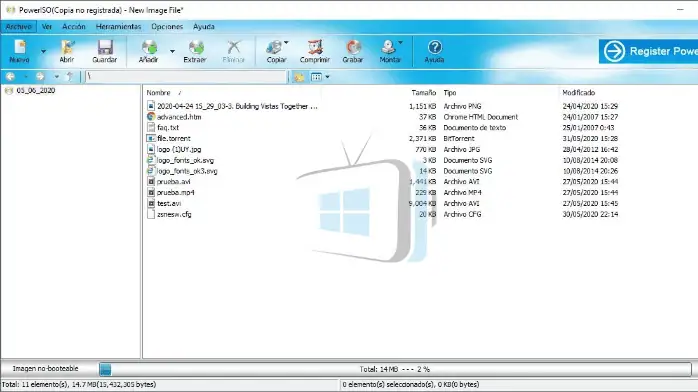Open the Ayuda menu

[204, 27]
